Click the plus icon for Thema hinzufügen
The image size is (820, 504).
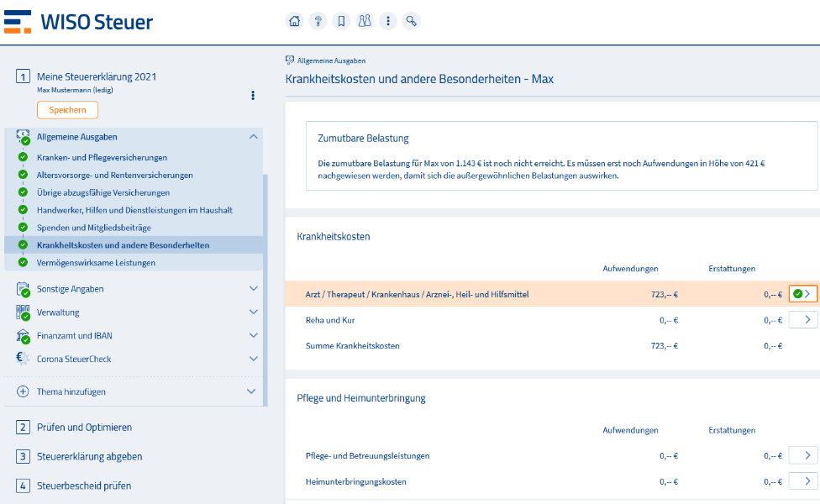coord(23,391)
